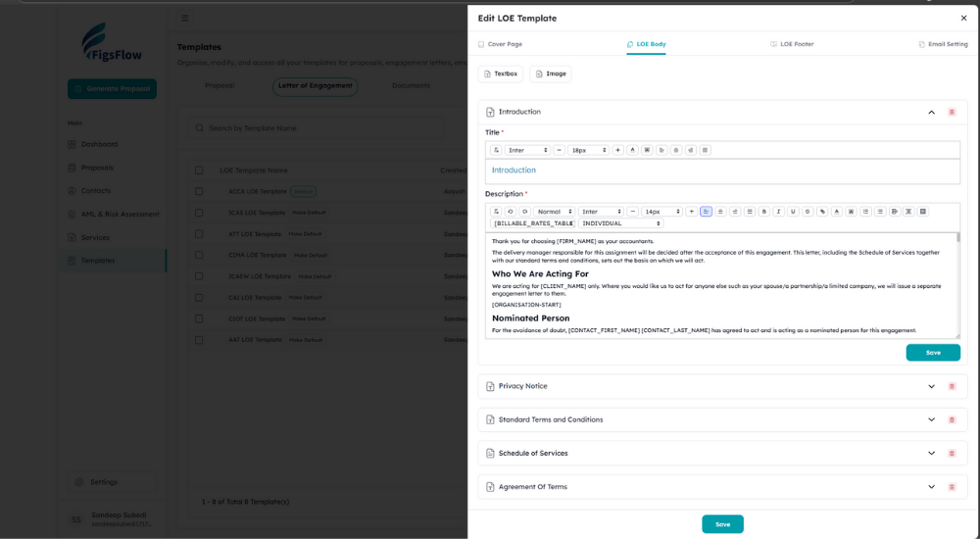The width and height of the screenshot is (980, 539).
Task: Switch to the Email Setting tab
Action: pyautogui.click(x=943, y=44)
